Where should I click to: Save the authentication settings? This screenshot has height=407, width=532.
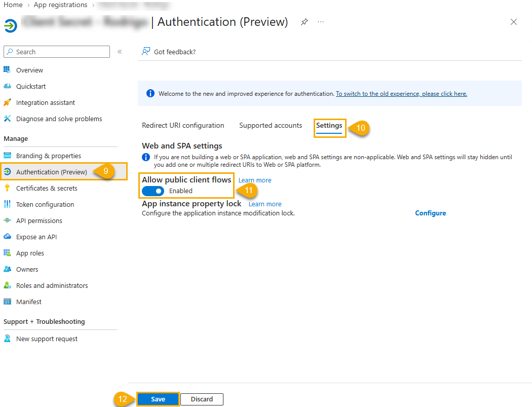158,399
